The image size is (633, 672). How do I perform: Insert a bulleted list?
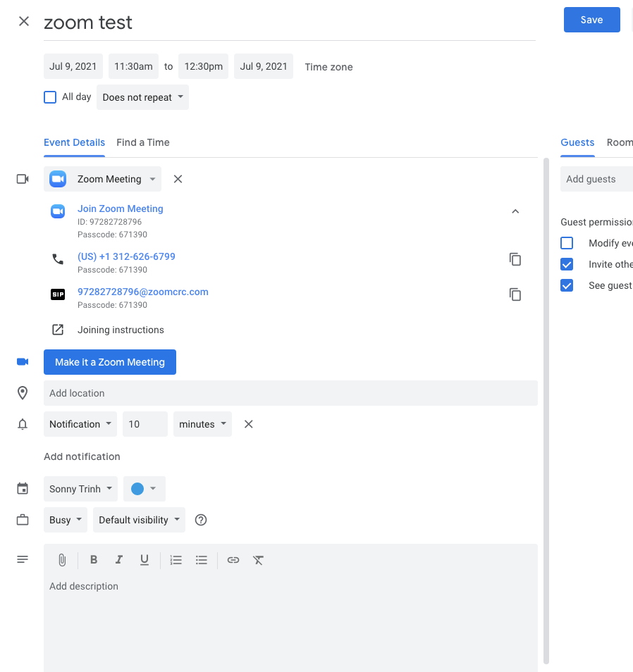click(202, 560)
